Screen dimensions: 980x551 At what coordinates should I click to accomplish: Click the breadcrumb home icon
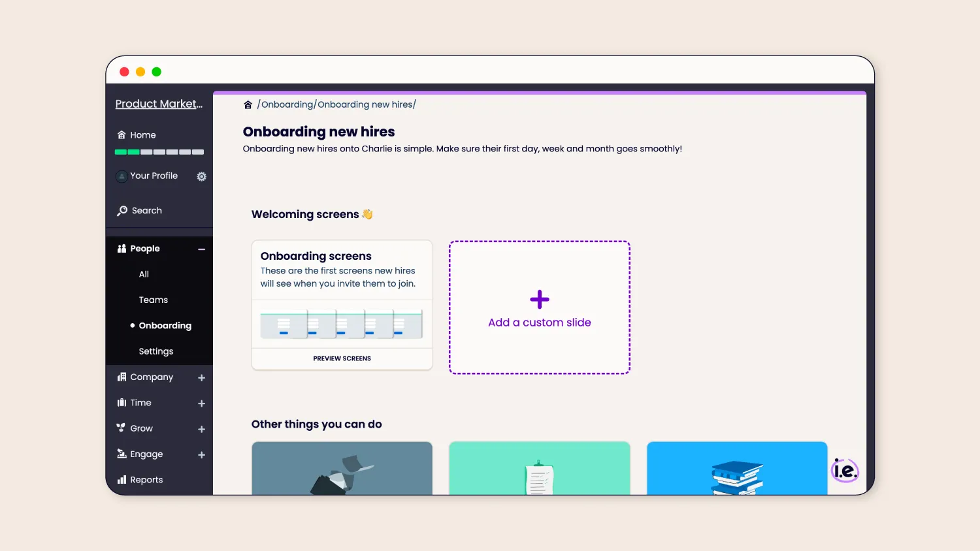(248, 105)
